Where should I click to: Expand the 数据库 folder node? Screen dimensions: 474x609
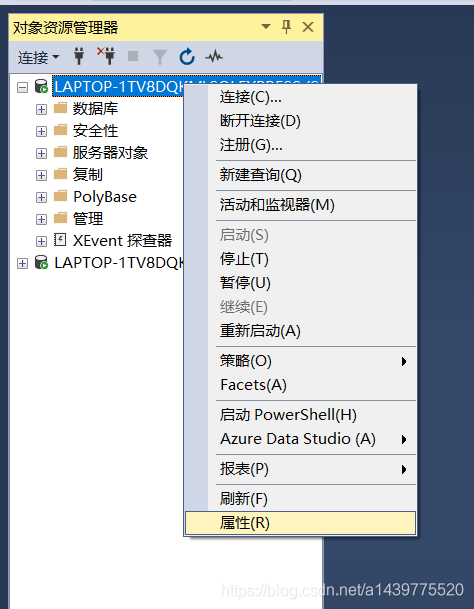[41, 109]
